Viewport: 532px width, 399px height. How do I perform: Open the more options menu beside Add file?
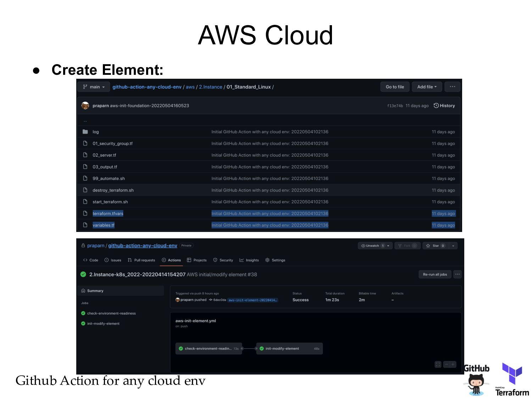click(x=453, y=87)
